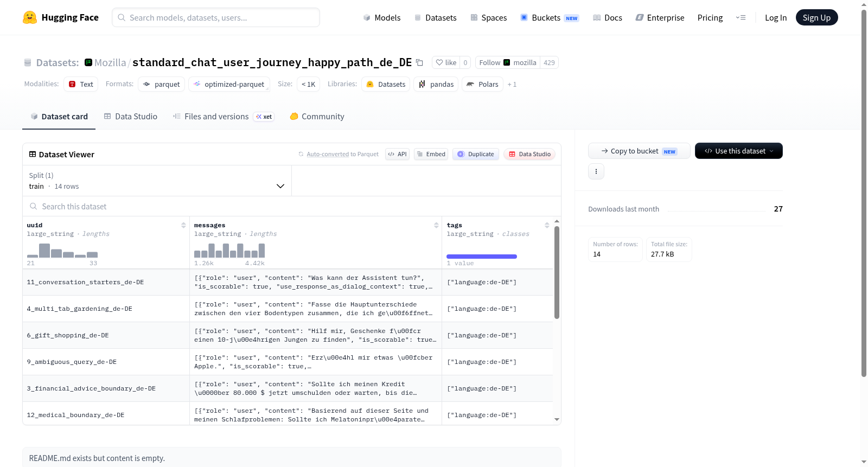Click the heart like icon

[439, 62]
